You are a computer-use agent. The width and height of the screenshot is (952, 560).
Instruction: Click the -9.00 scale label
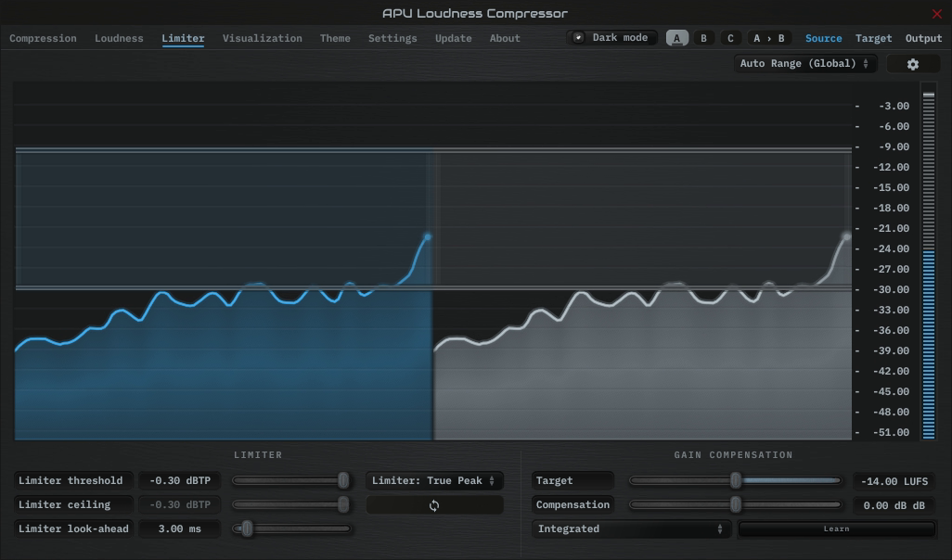pos(894,146)
